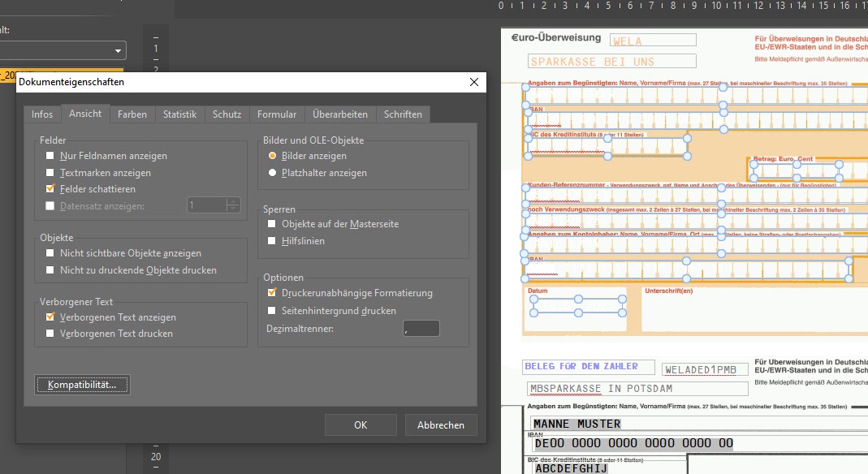Open the Statistik tab

pyautogui.click(x=180, y=114)
